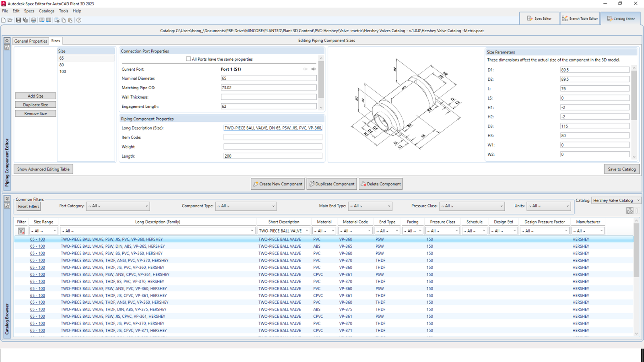Click the Open folder toolbar icon
Image resolution: width=644 pixels, height=362 pixels.
coord(10,20)
